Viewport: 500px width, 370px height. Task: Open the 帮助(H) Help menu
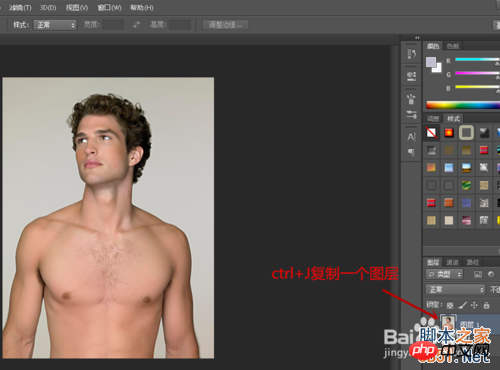(142, 7)
